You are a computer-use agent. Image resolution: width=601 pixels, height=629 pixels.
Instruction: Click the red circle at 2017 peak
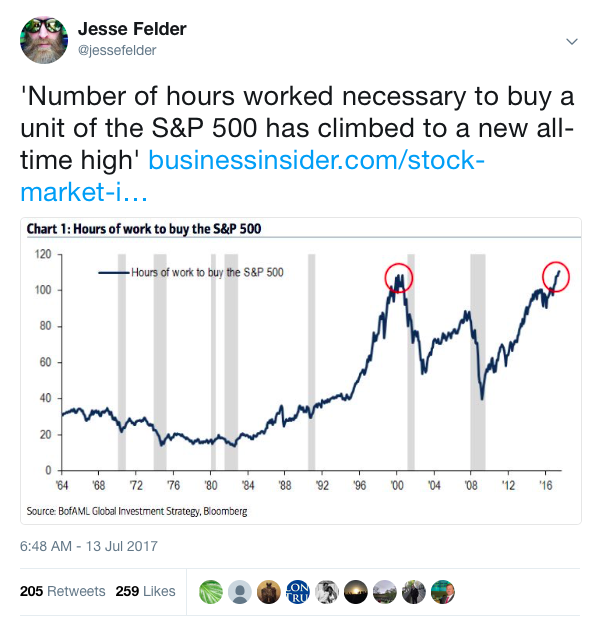click(556, 276)
